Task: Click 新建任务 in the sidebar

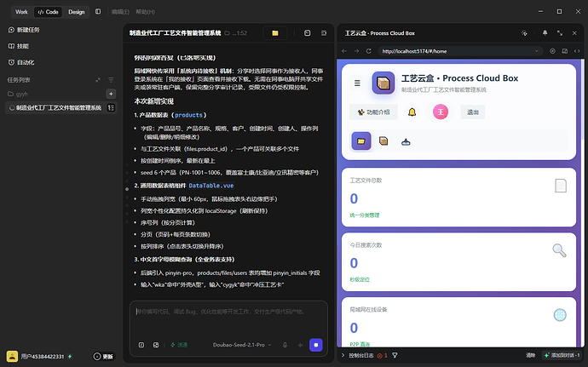Action: coord(24,30)
